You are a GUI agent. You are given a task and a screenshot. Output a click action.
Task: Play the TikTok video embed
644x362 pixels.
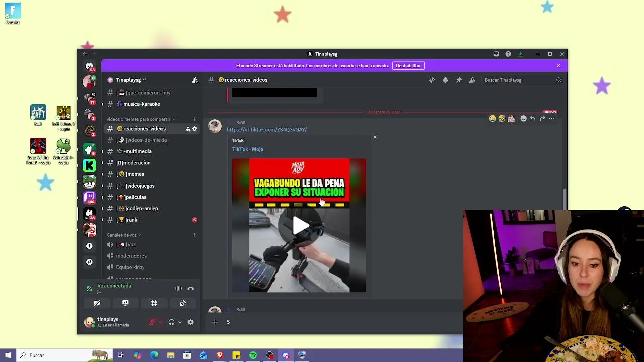(299, 225)
